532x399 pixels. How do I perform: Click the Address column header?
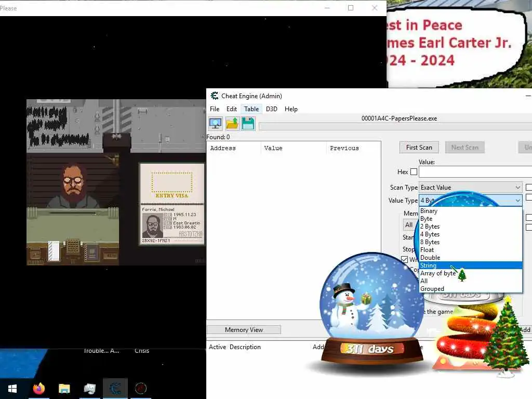[x=234, y=148]
